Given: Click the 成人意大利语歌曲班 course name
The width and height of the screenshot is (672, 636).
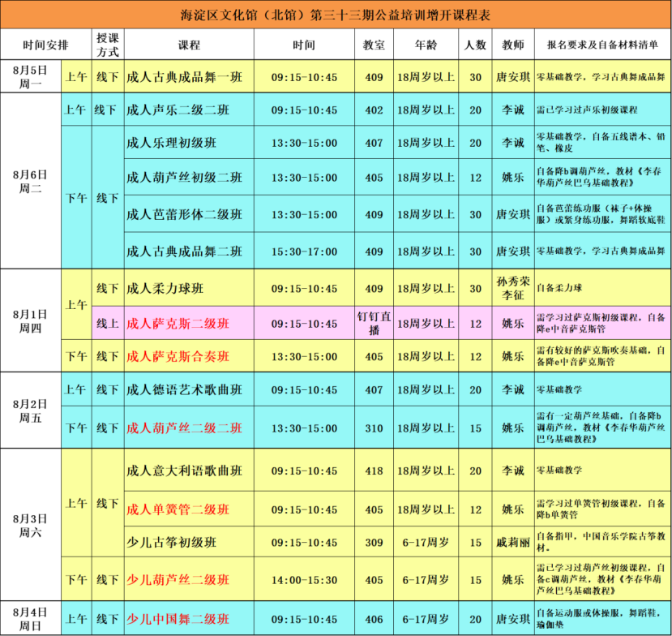Looking at the screenshot, I should pyautogui.click(x=185, y=471).
